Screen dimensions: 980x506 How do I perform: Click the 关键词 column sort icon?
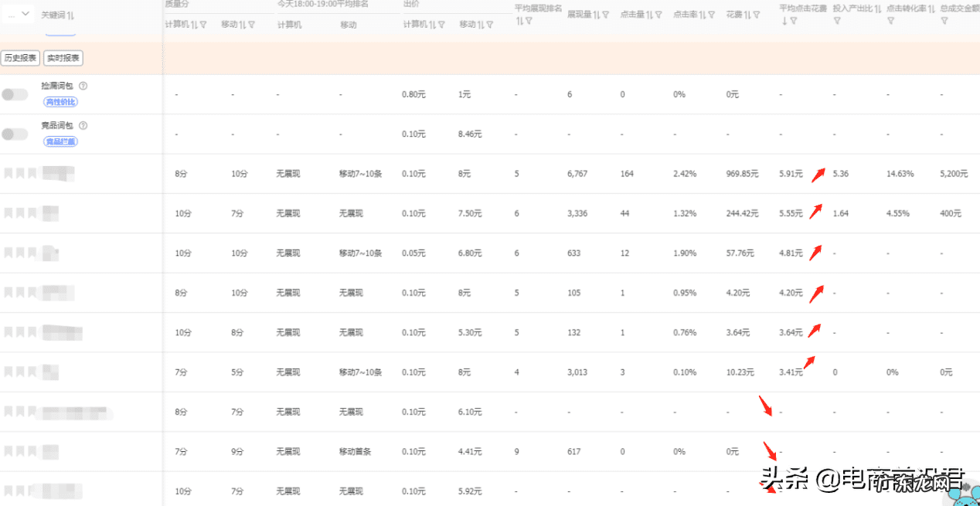tap(70, 16)
